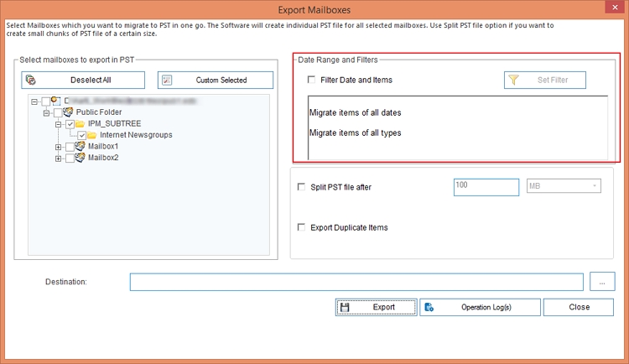
Task: Click the Mailbox2 mailbox icon
Action: click(x=81, y=158)
